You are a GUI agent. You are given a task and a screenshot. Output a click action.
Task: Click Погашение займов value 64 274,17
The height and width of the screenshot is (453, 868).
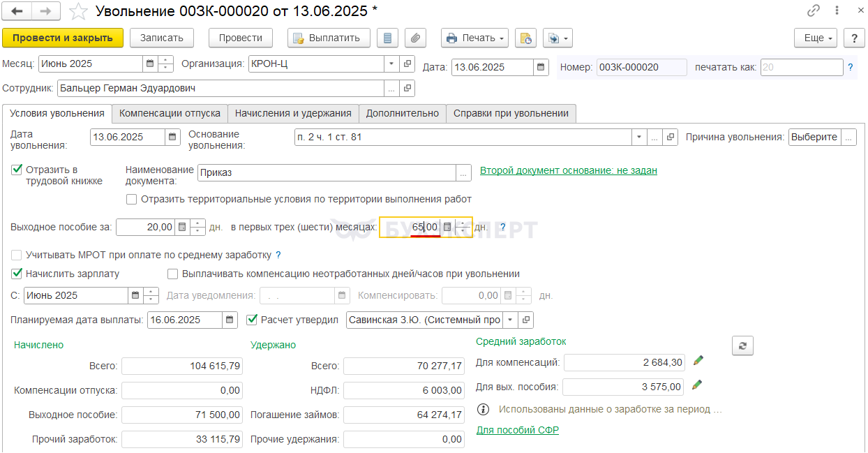(x=404, y=415)
